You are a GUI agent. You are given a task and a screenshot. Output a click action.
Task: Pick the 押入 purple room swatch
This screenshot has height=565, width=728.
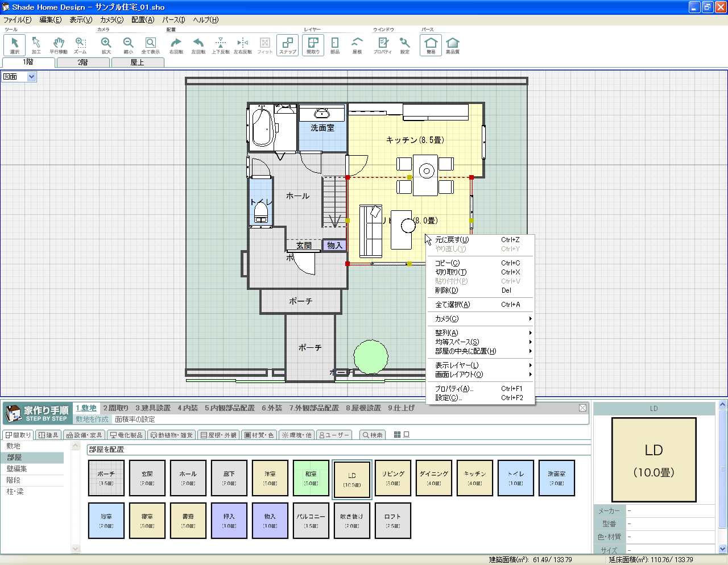coord(229,521)
